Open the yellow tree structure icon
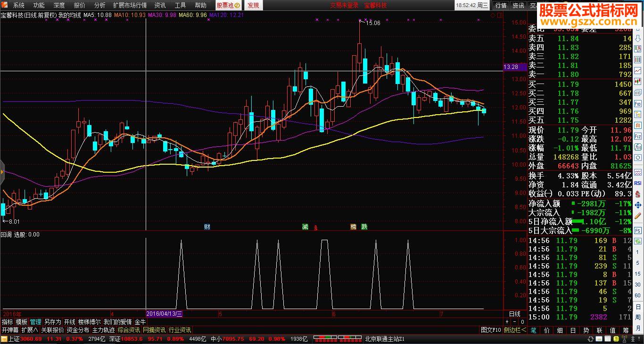 (638, 114)
